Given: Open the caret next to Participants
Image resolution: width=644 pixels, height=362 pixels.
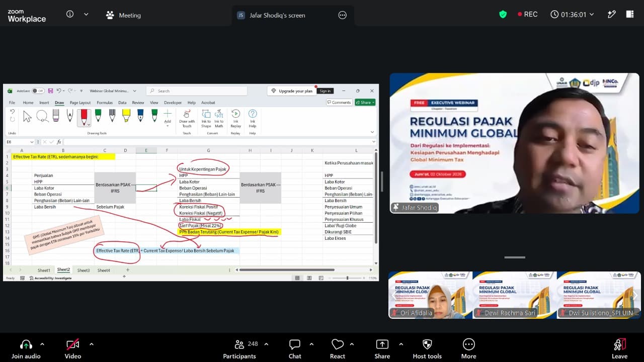Looking at the screenshot, I should 266,344.
